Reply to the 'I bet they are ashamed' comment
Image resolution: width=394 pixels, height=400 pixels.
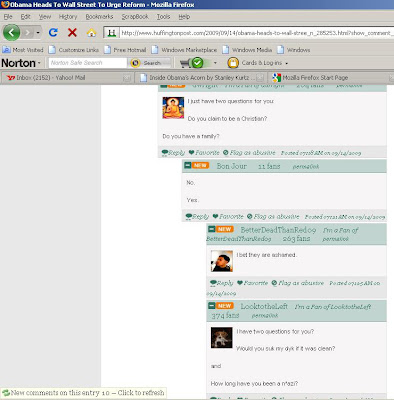pos(221,283)
